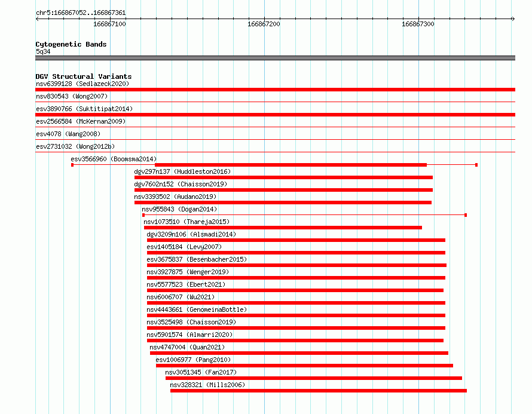This screenshot has width=532, height=414.
Task: Open nsv1073510 (Thareja2015) variant
Action: click(186, 222)
